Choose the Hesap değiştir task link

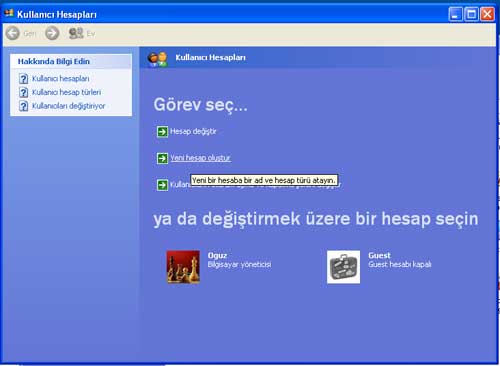pos(193,131)
